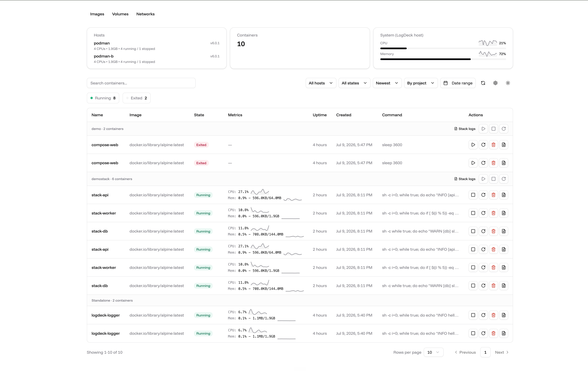Click the CPU usage progress bar

443,48
